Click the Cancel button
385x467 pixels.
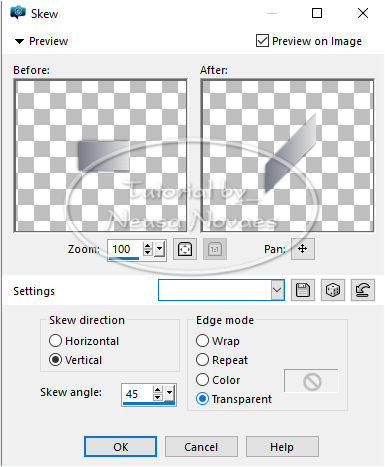coord(201,447)
